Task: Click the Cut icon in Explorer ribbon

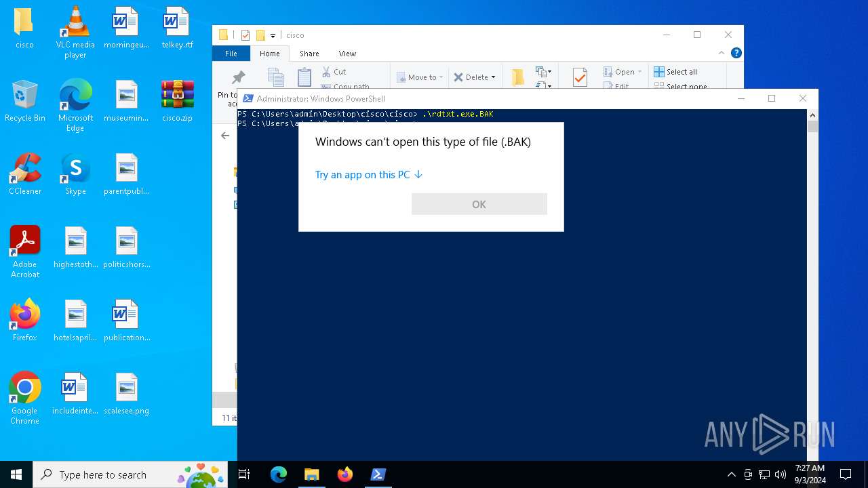Action: (327, 71)
